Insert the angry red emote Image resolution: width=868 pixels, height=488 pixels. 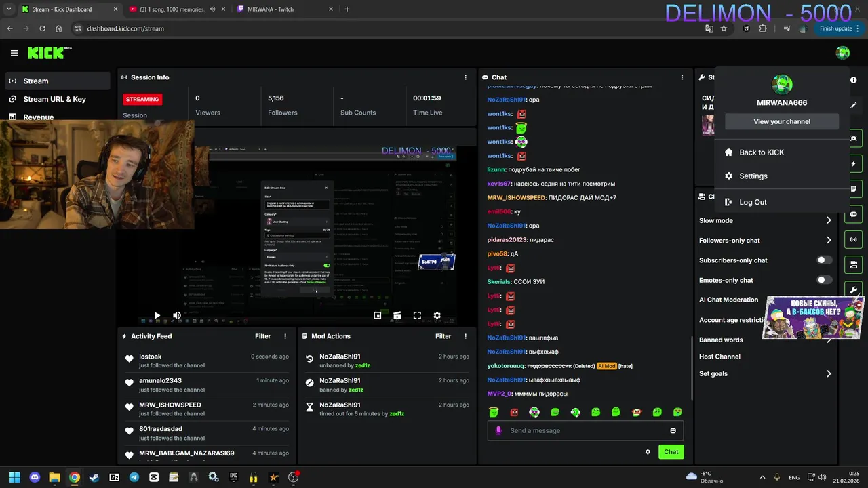point(514,412)
